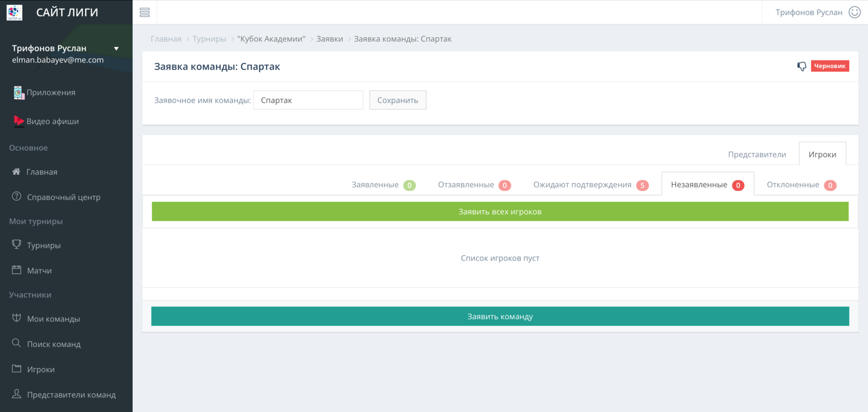The image size is (868, 412).
Task: Click the calendar icon for Матчи
Action: (17, 270)
